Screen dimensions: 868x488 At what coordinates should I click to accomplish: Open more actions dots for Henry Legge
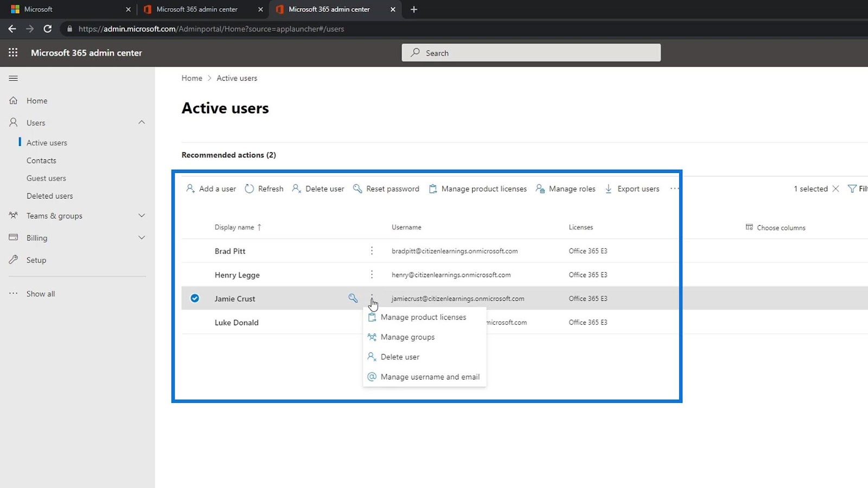pyautogui.click(x=372, y=274)
